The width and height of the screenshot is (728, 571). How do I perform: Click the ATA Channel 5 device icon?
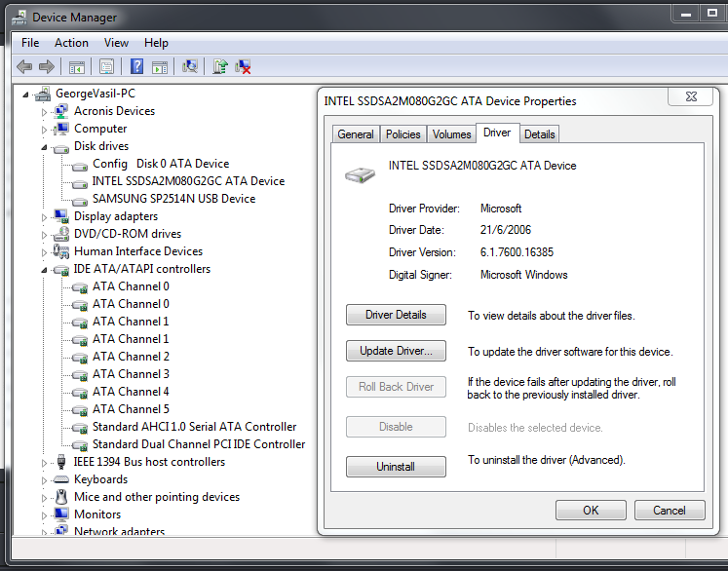[x=80, y=410]
